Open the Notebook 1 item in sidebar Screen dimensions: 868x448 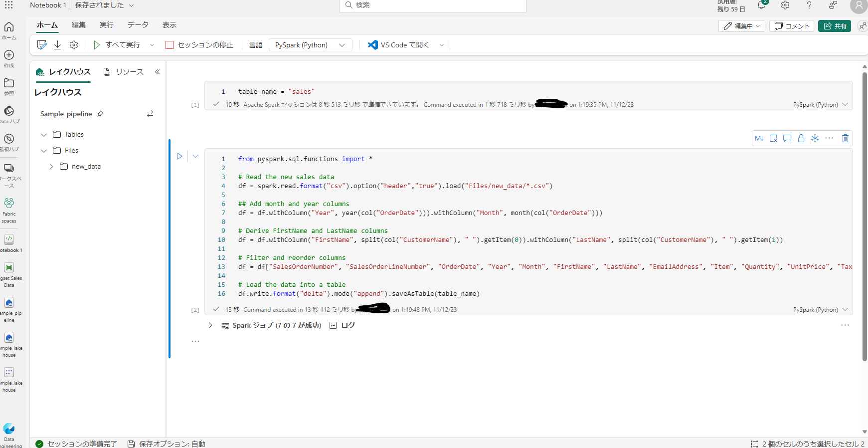[9, 243]
